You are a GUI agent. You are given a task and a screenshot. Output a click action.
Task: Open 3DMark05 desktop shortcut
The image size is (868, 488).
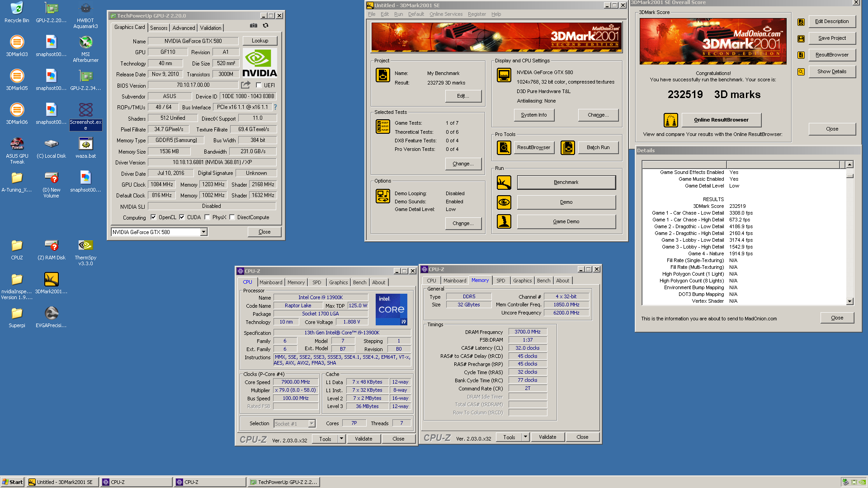coord(17,80)
